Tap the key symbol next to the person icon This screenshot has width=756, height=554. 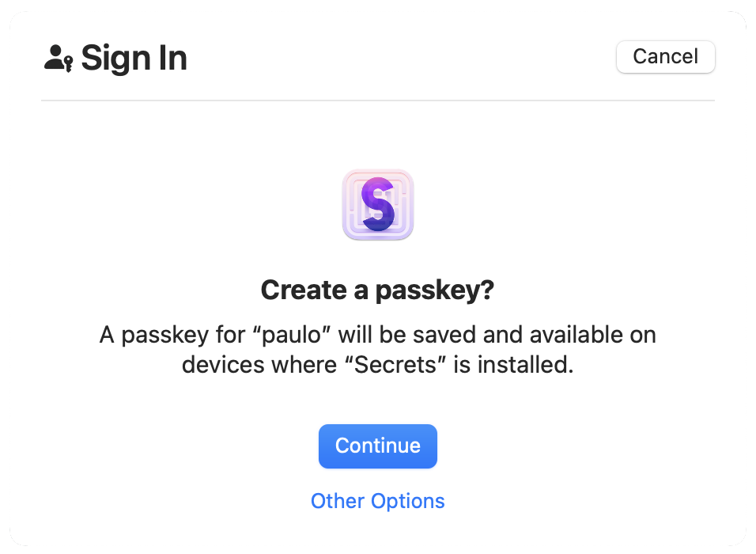70,63
